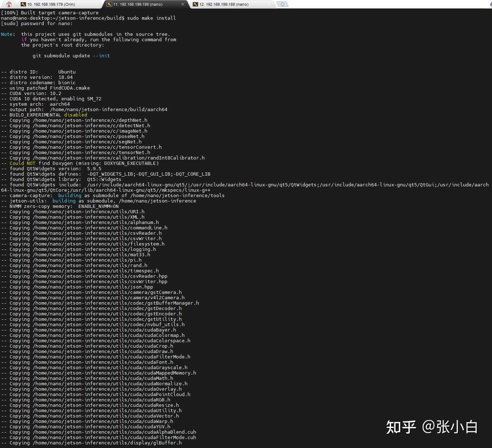Click the line copying utils/URI.h
The image size is (492, 448).
pyautogui.click(x=73, y=211)
